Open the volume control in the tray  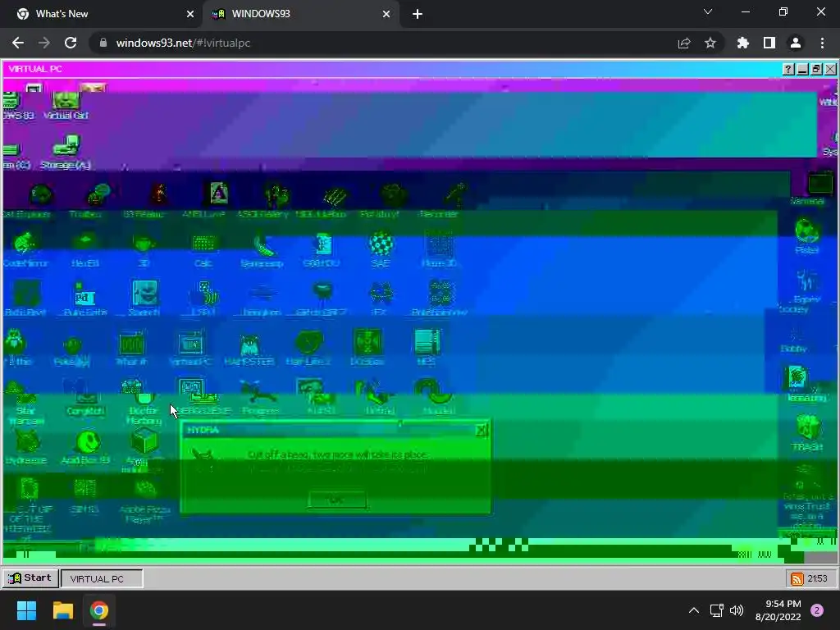pyautogui.click(x=737, y=610)
